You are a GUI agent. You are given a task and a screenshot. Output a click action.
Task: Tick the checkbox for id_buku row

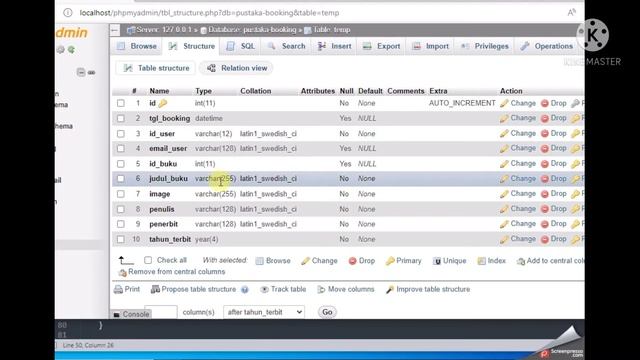click(x=121, y=164)
